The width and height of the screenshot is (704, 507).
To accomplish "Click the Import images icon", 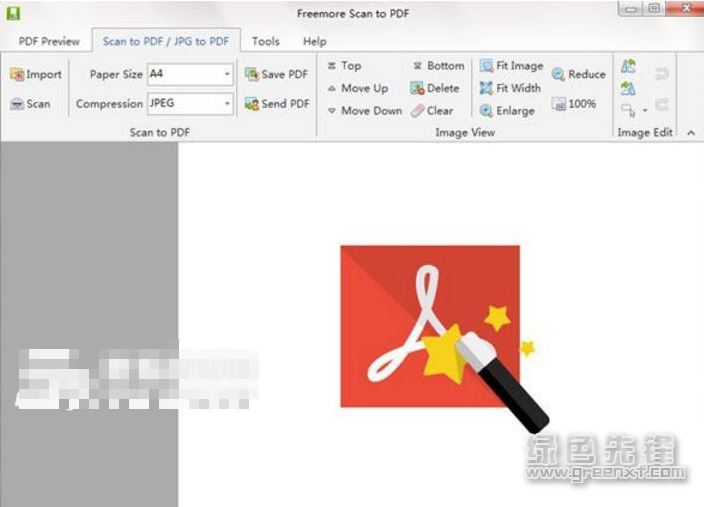I will point(17,74).
